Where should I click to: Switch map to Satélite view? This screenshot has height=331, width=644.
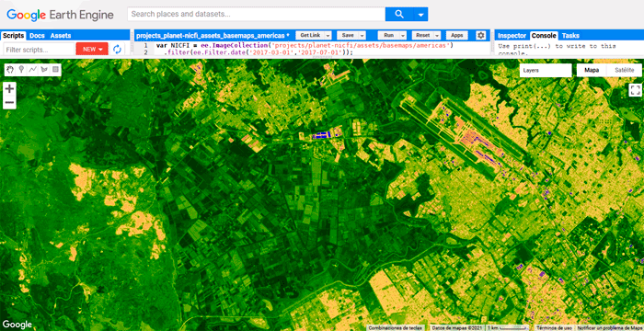point(624,70)
